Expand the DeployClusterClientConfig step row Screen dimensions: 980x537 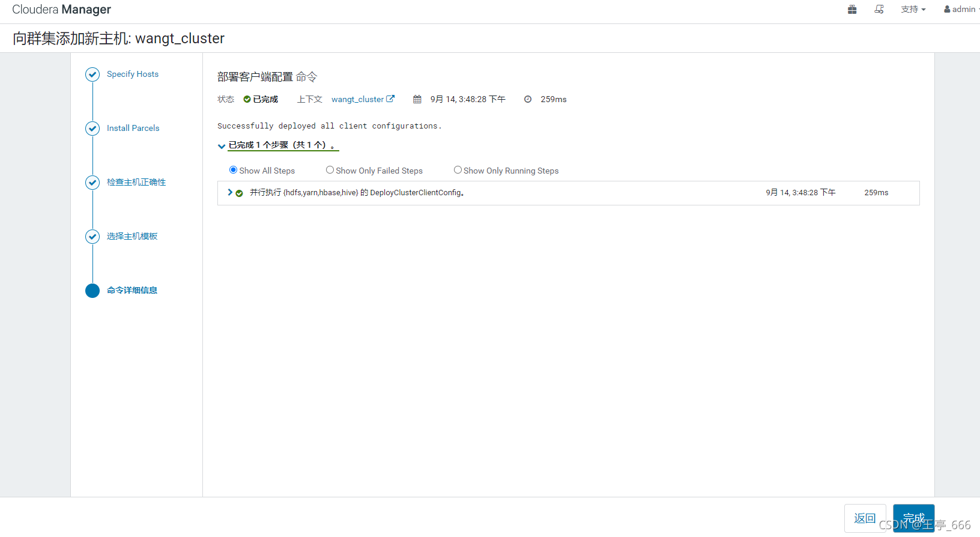[x=230, y=192]
